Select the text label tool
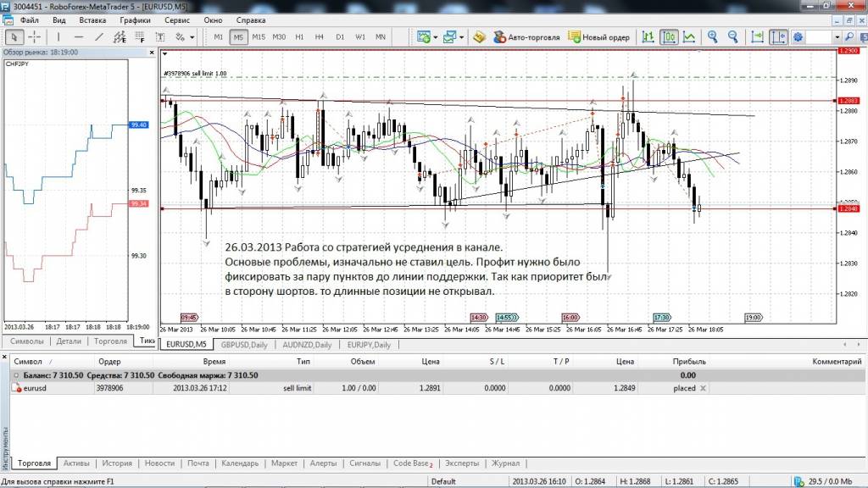This screenshot has width=868, height=488. click(x=159, y=37)
